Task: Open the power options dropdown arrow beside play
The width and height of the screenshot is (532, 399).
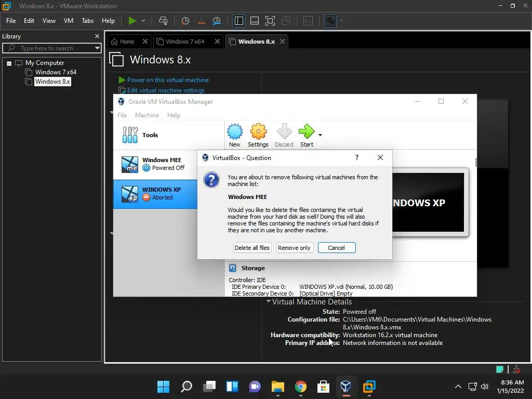Action: coord(143,21)
